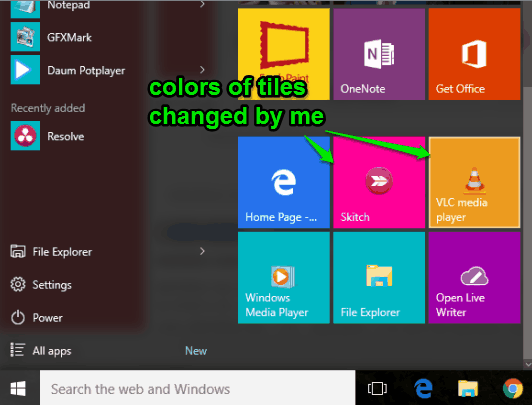
Task: Open the VLC media player tile
Action: click(474, 182)
